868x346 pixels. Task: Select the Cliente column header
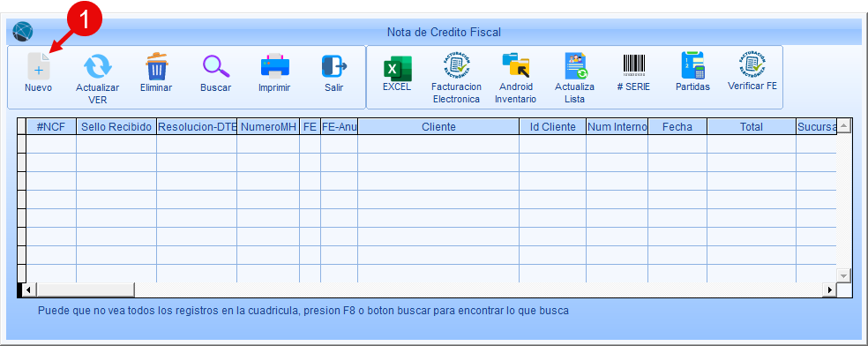point(438,127)
